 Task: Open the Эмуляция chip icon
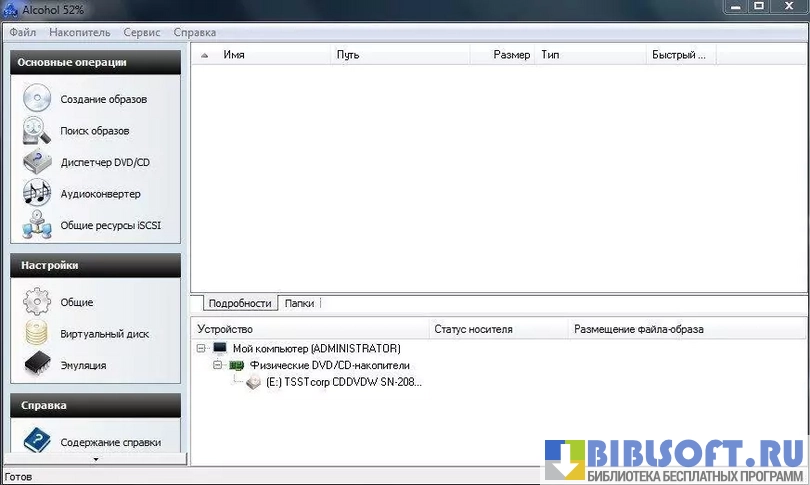(37, 365)
